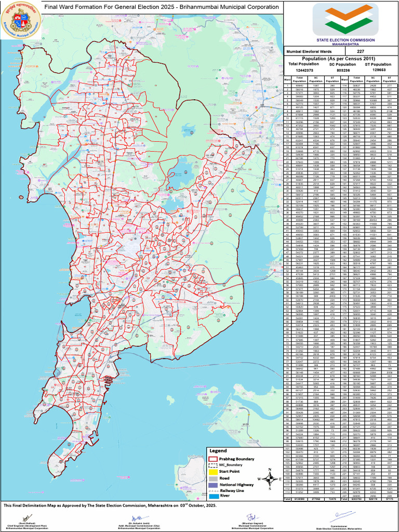Click the red Prabhag Boundary legend symbol
Viewport: 399px width, 532px height.
(x=212, y=459)
